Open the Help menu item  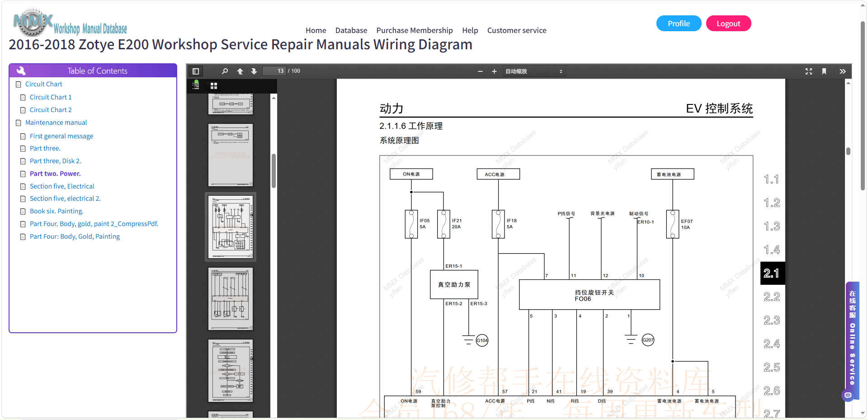click(x=470, y=30)
